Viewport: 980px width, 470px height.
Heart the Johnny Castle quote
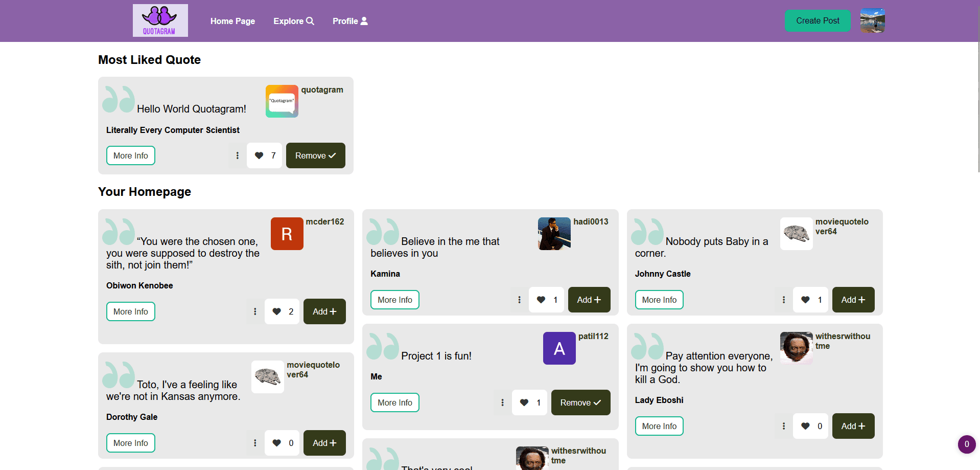(x=805, y=300)
